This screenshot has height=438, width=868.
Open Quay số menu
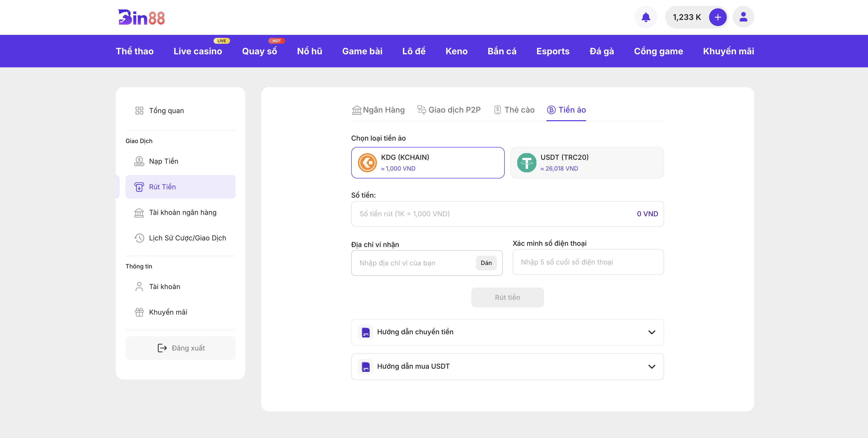(259, 51)
